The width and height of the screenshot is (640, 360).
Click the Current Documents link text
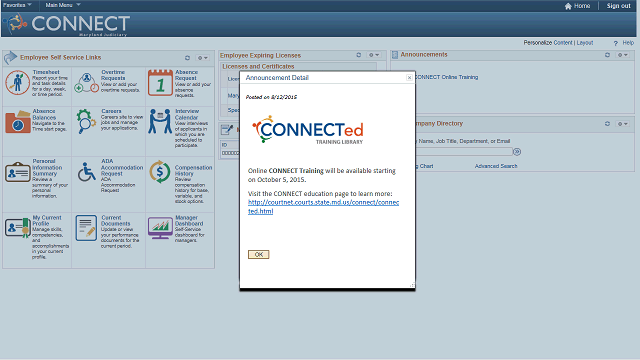116,220
